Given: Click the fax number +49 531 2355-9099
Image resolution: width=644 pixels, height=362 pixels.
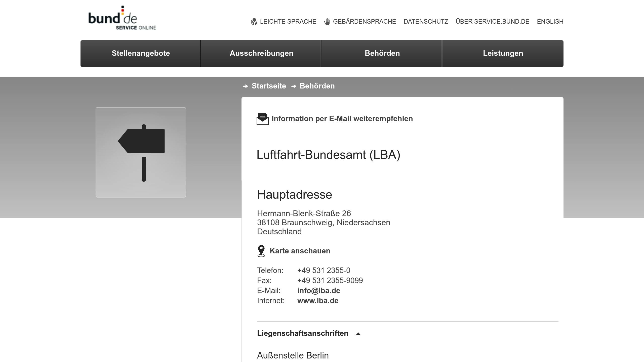Looking at the screenshot, I should (x=330, y=281).
